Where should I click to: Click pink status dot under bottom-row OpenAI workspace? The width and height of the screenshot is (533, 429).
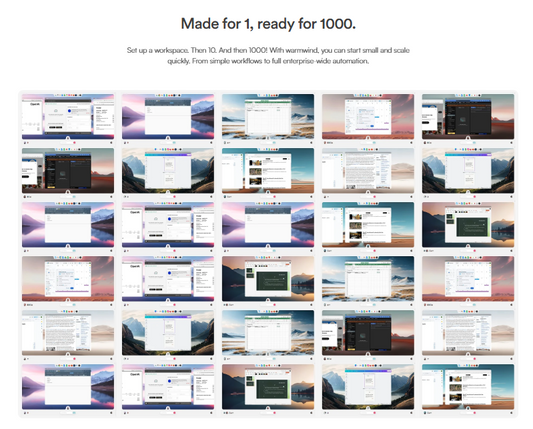tap(174, 413)
